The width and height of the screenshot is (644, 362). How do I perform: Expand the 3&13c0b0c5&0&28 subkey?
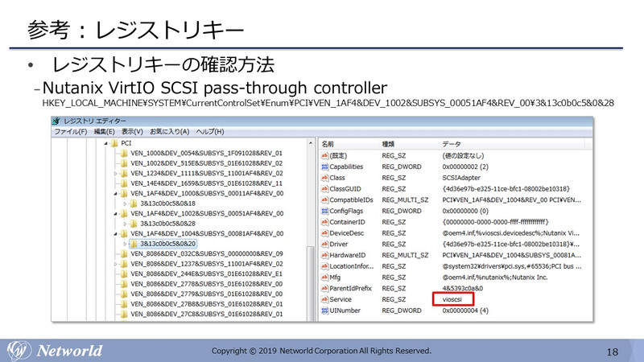tap(125, 224)
